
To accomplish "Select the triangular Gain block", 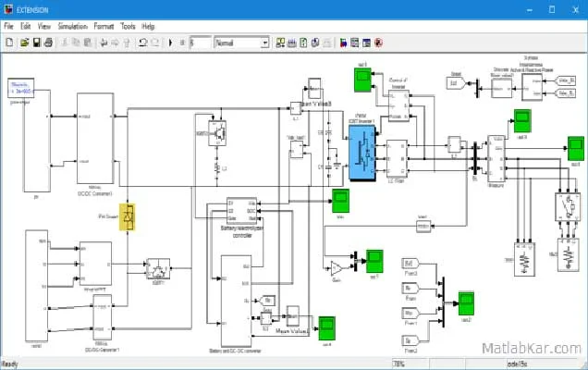I will click(336, 268).
